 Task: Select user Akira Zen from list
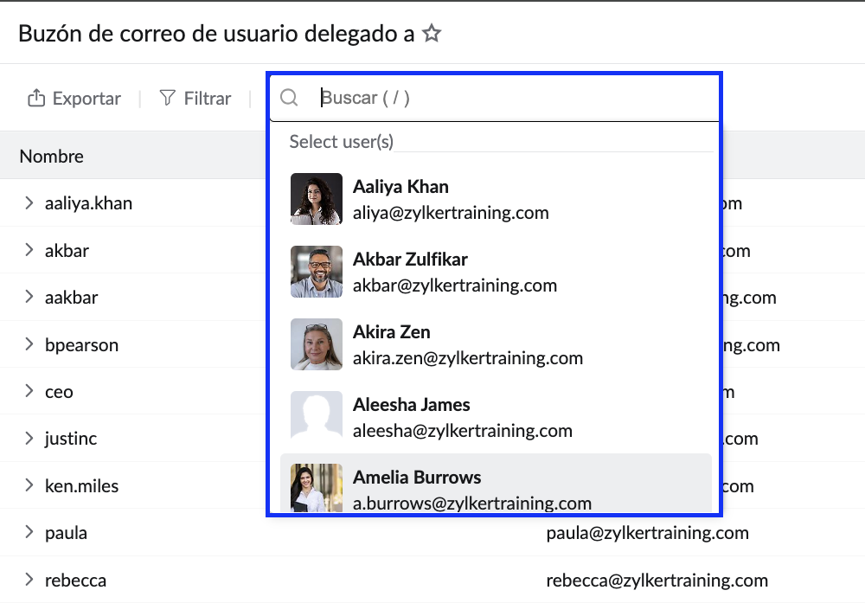point(496,344)
